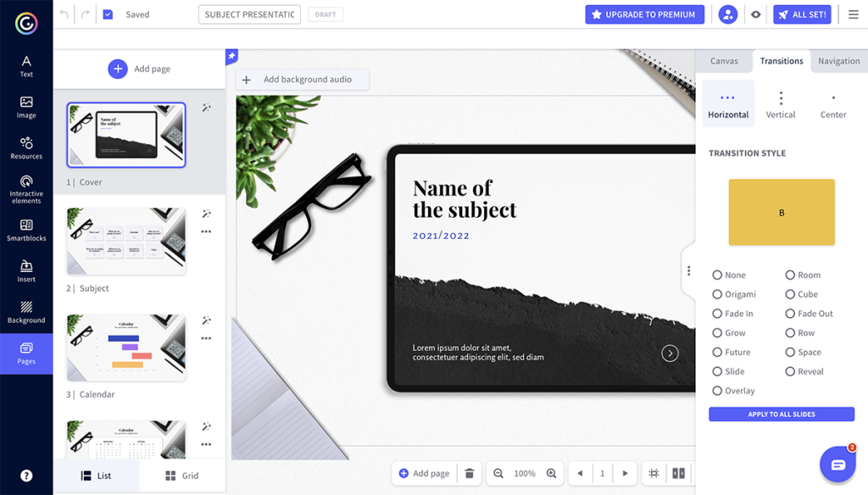Open magic wand for Subject page

[x=206, y=214]
